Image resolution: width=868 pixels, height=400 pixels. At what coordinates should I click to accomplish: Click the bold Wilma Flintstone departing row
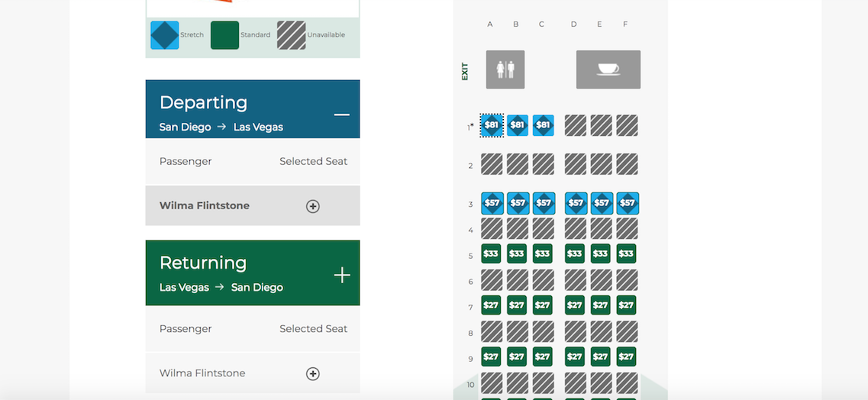point(253,206)
